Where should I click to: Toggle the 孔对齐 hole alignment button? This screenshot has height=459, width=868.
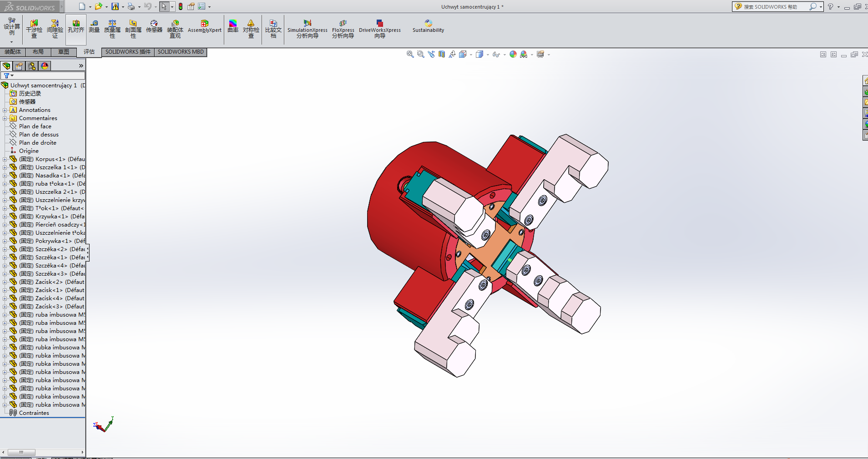[x=76, y=26]
